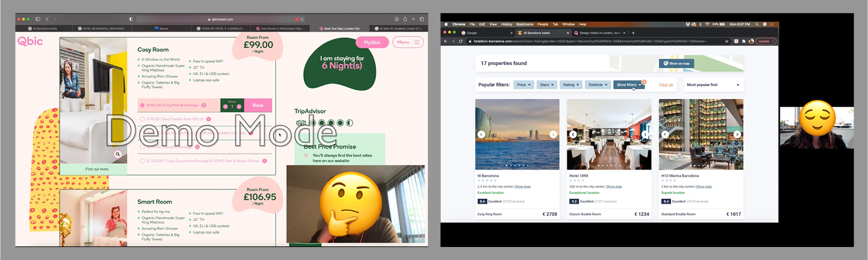The height and width of the screenshot is (260, 868).
Task: Click Show map link for Hotel 1898
Action: (614, 186)
